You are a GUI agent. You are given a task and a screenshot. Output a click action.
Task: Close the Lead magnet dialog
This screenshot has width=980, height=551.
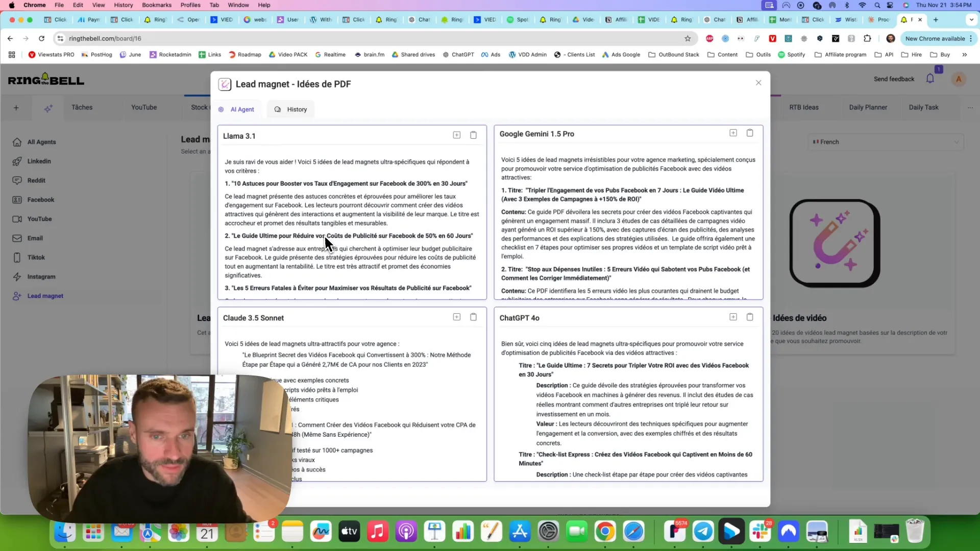(x=758, y=83)
